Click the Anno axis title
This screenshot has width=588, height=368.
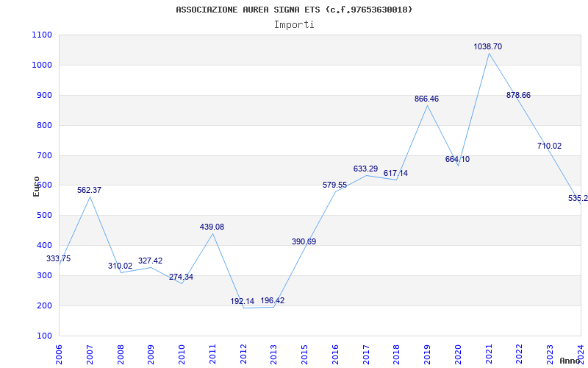(570, 361)
